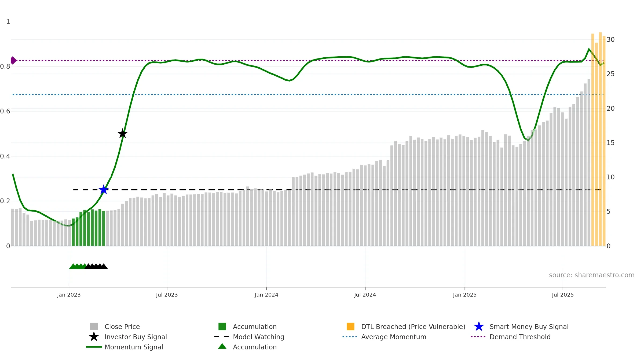Viewport: 644px width, 362px height.
Task: Click the blue Smart Money Buy star on chart
Action: [x=104, y=190]
